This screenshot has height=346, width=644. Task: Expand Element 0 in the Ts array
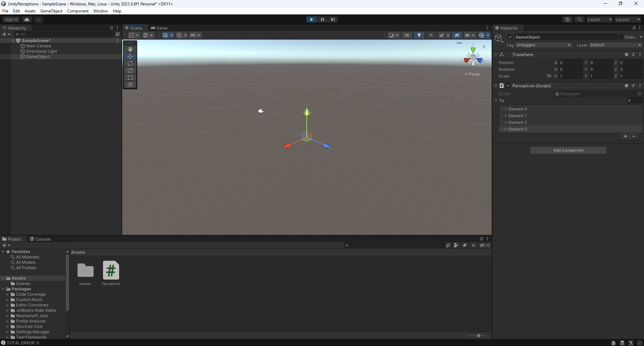pos(506,109)
